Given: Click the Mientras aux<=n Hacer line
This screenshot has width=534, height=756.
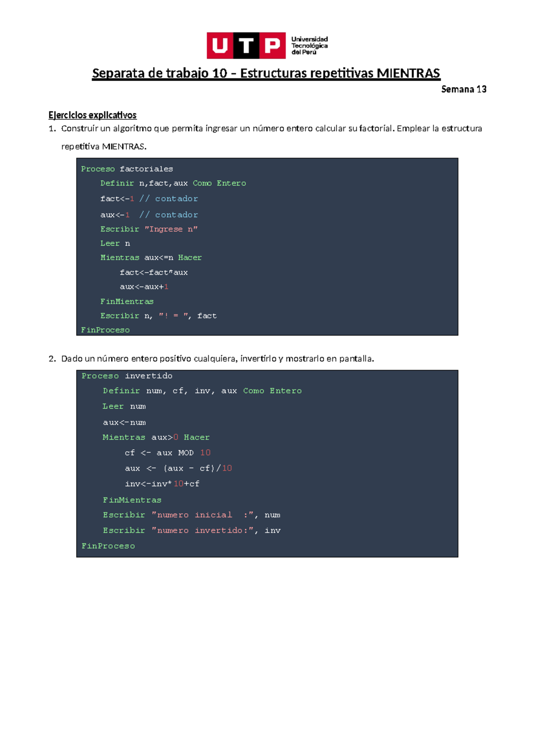Looking at the screenshot, I should (151, 258).
